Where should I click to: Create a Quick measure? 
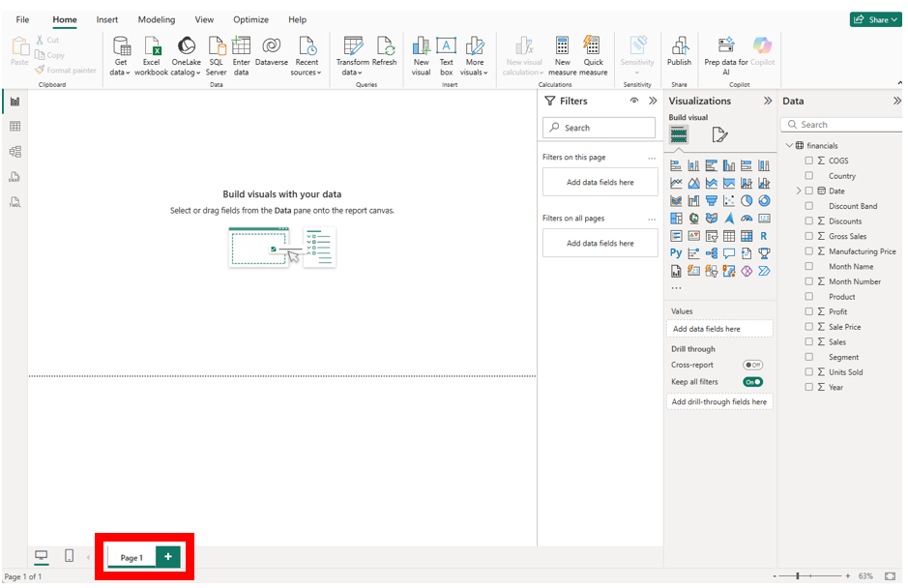pos(593,56)
